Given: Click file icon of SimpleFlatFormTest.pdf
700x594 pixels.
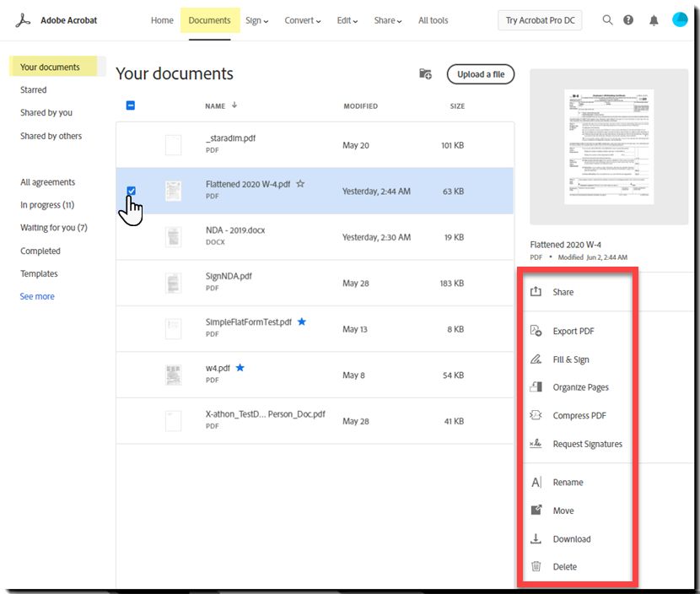Looking at the screenshot, I should point(173,329).
